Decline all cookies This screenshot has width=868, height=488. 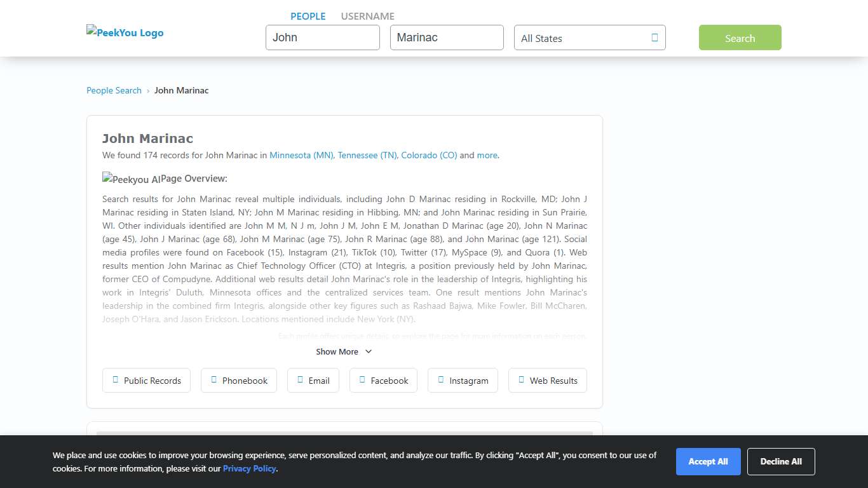(x=780, y=461)
